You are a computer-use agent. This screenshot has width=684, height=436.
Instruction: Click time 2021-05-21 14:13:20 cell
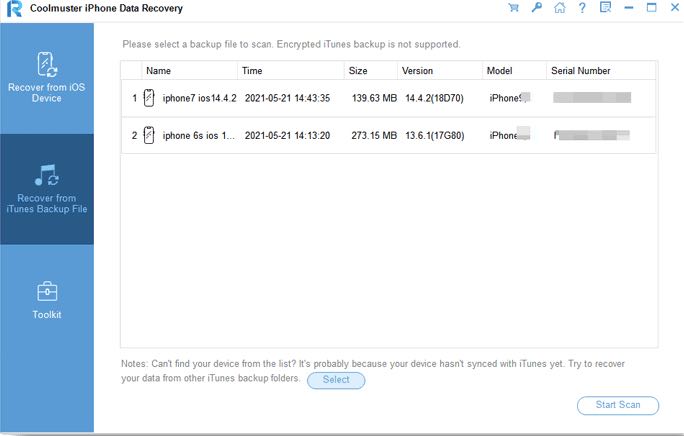[287, 136]
